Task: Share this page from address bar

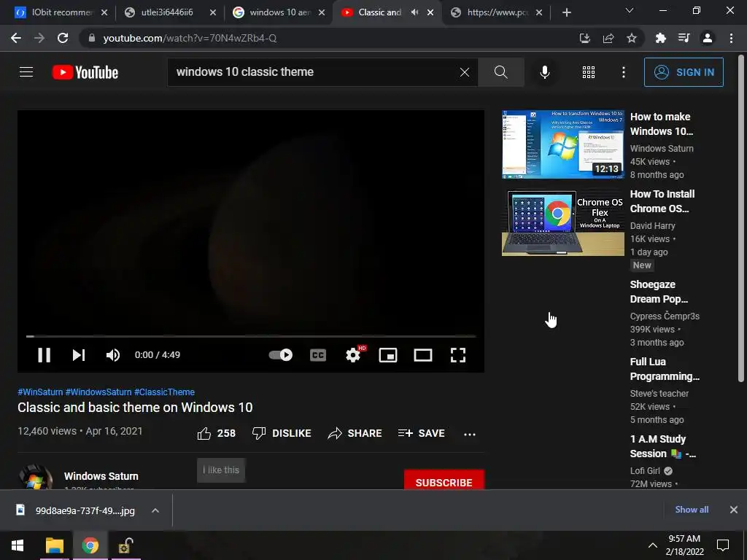Action: point(608,38)
